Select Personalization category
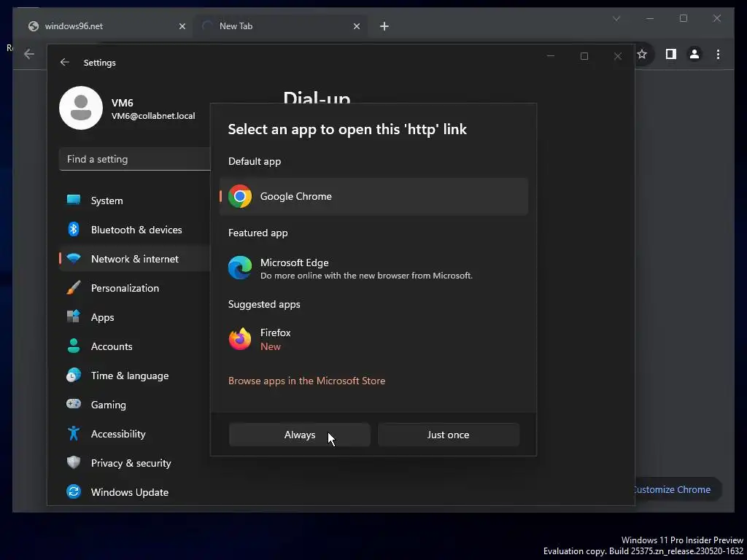The image size is (747, 560). [135, 288]
